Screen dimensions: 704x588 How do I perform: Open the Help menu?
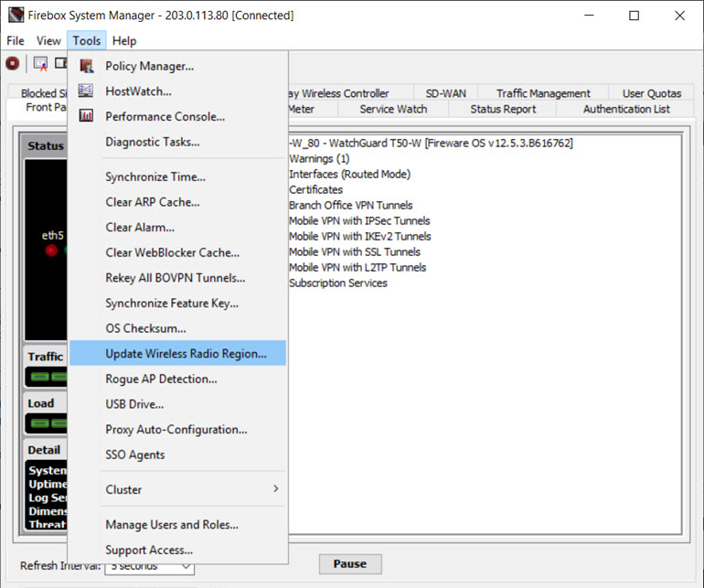pyautogui.click(x=124, y=40)
